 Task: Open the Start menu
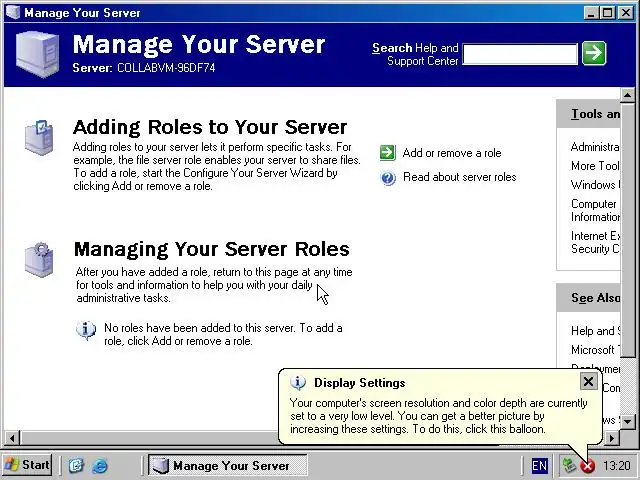coord(27,465)
